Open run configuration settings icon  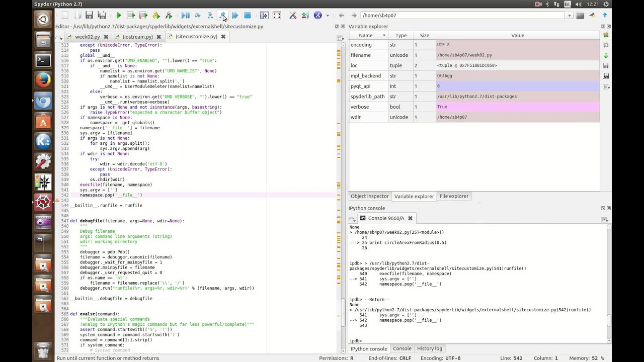169,16
